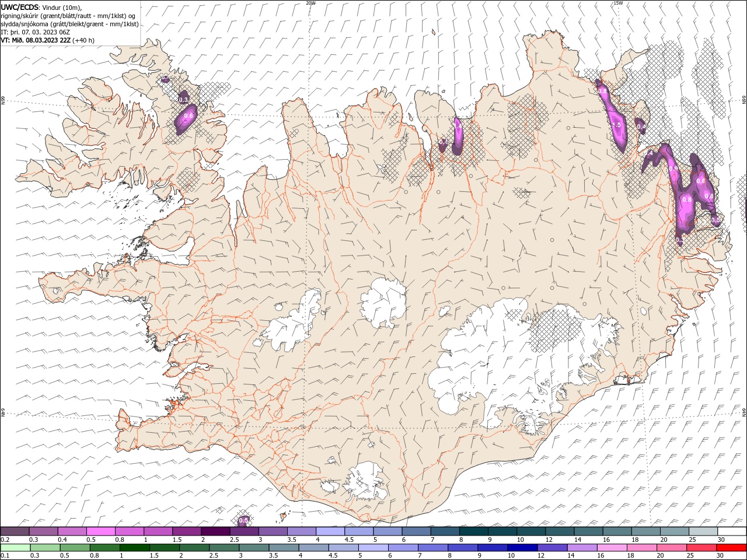
Task: Click the darkest purple 2 swatch, top row
Action: 215,531
